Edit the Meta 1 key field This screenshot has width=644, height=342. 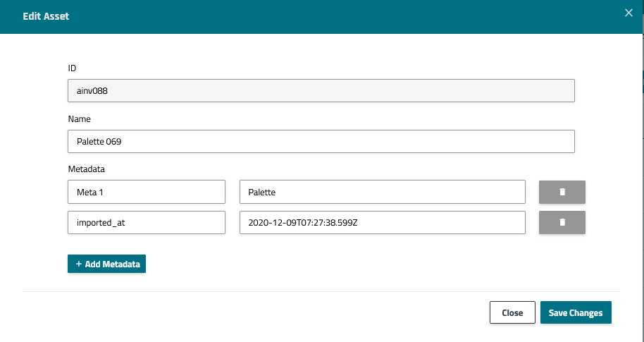(146, 192)
